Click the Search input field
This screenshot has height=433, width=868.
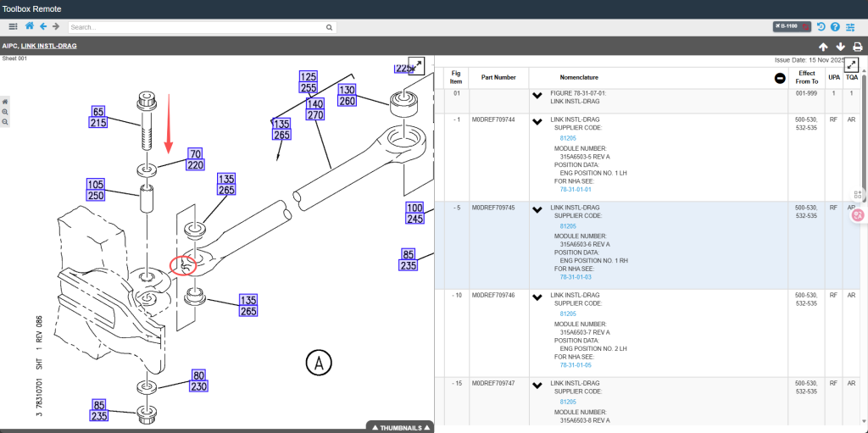click(198, 27)
